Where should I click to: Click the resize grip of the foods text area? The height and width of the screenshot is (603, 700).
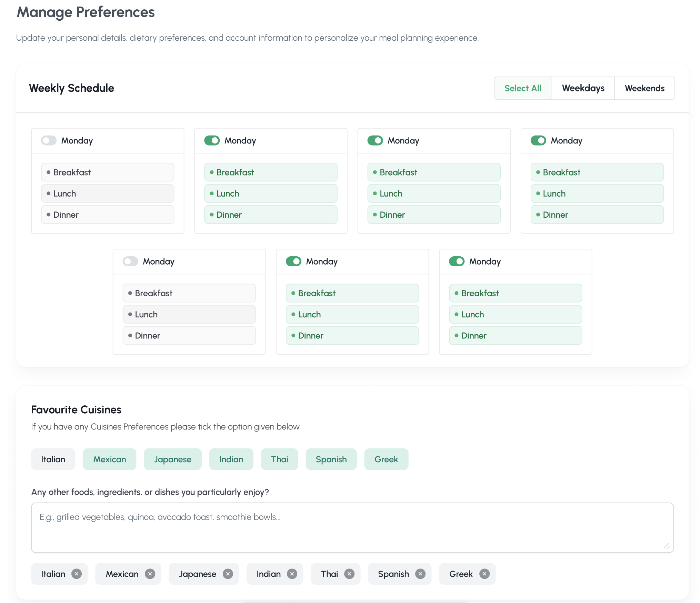(x=667, y=546)
